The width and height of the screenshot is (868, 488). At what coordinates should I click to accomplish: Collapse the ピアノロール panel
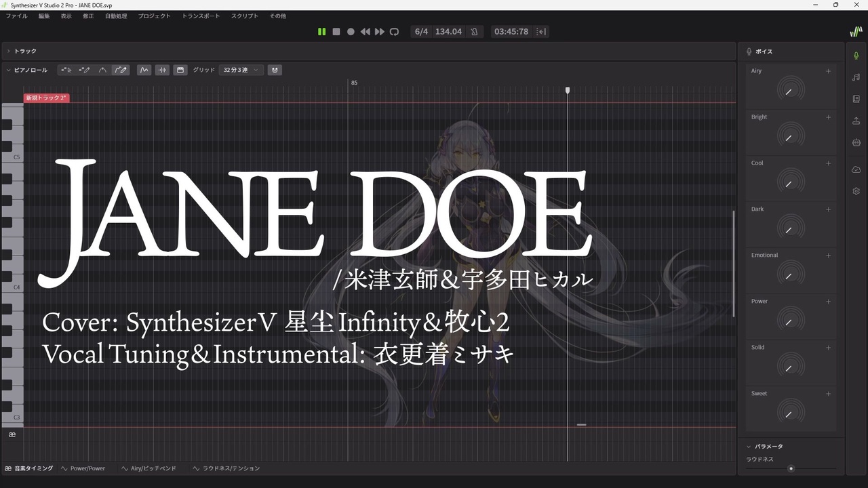pyautogui.click(x=8, y=70)
